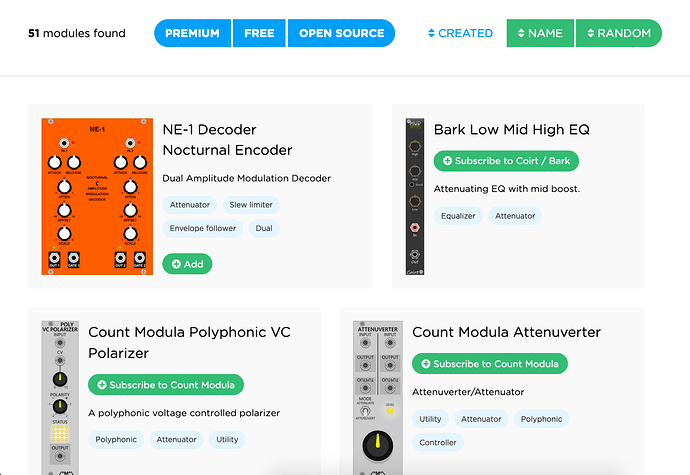Open the Poly VC Polarizer module image
This screenshot has width=690, height=475.
tap(60, 398)
